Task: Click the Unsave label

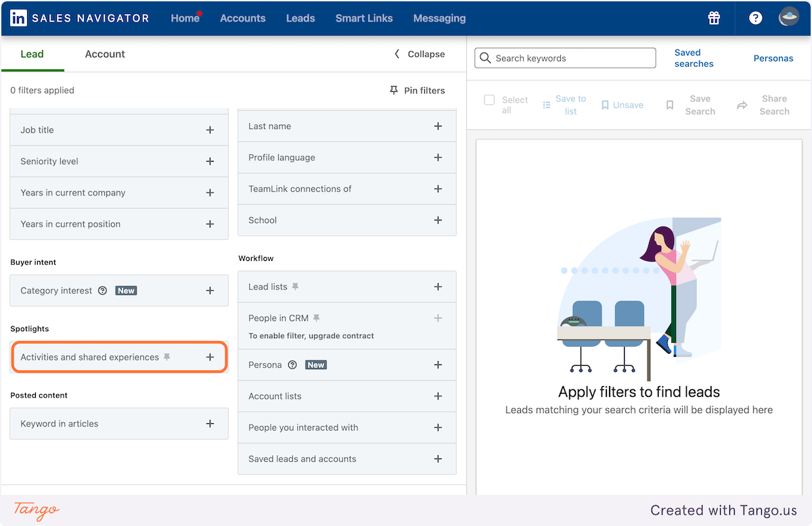Action: pyautogui.click(x=628, y=105)
